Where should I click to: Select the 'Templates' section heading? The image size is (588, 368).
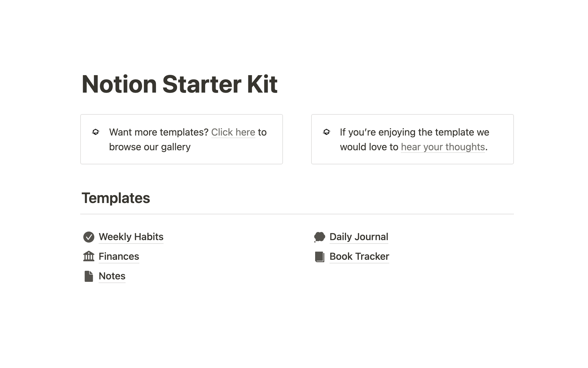(116, 198)
